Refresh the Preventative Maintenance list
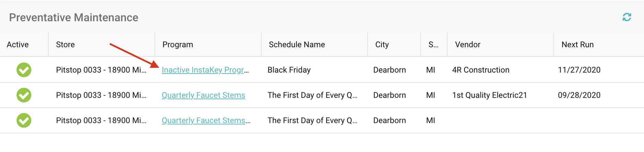The image size is (644, 152). pyautogui.click(x=627, y=17)
